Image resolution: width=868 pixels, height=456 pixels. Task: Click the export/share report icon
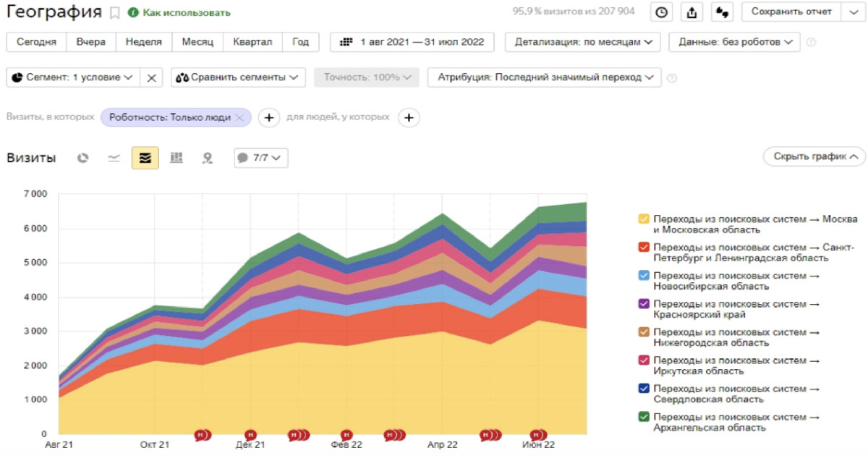click(692, 12)
